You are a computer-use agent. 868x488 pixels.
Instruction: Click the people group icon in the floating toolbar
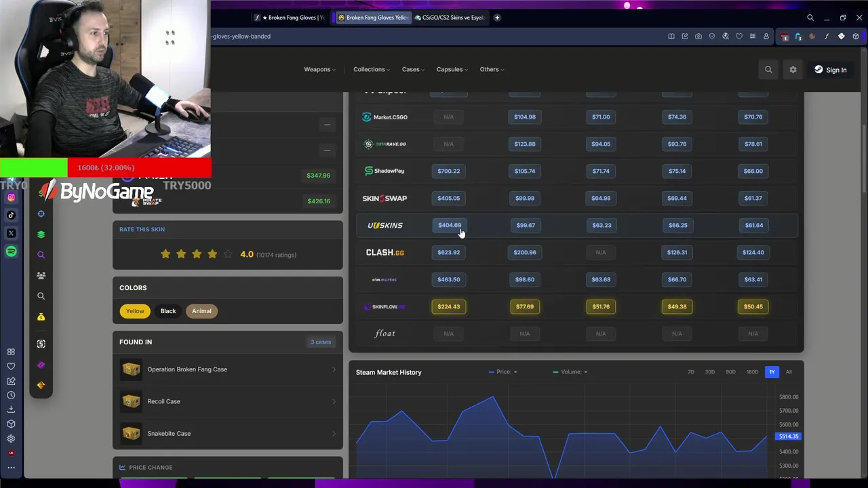(x=41, y=275)
